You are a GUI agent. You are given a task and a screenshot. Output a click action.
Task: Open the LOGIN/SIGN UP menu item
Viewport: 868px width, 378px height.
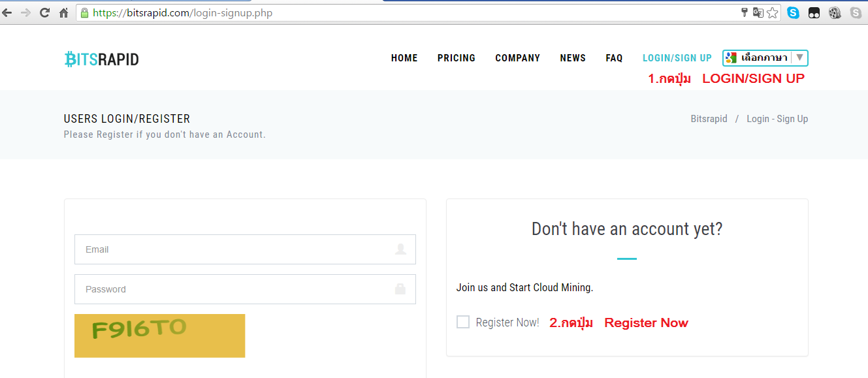click(x=677, y=58)
